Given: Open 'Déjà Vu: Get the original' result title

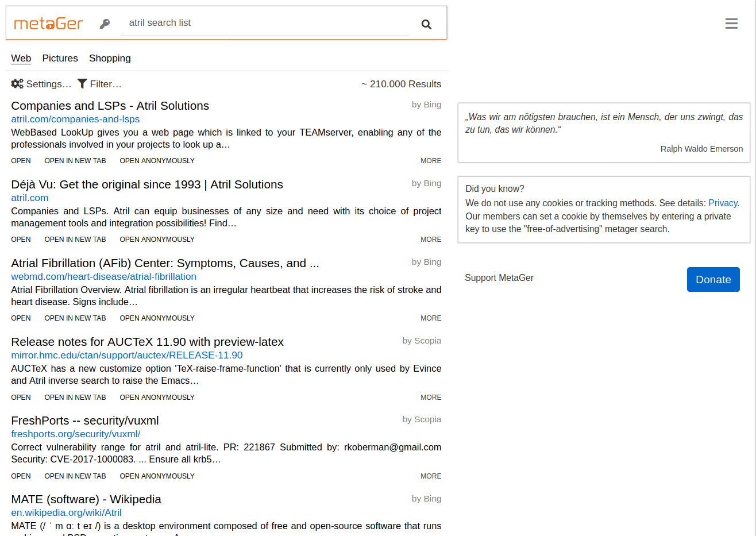Looking at the screenshot, I should pyautogui.click(x=147, y=184).
